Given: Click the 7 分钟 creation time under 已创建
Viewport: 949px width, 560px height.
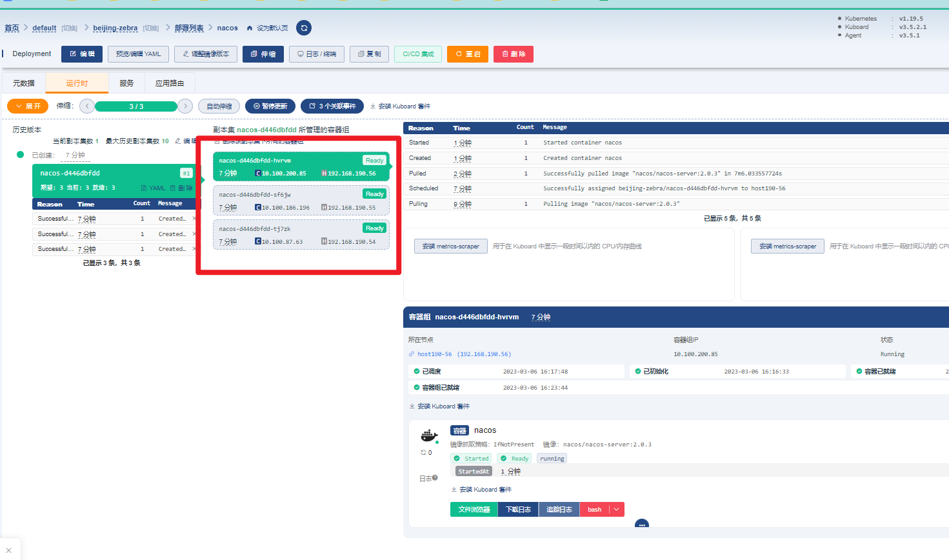Looking at the screenshot, I should 75,155.
